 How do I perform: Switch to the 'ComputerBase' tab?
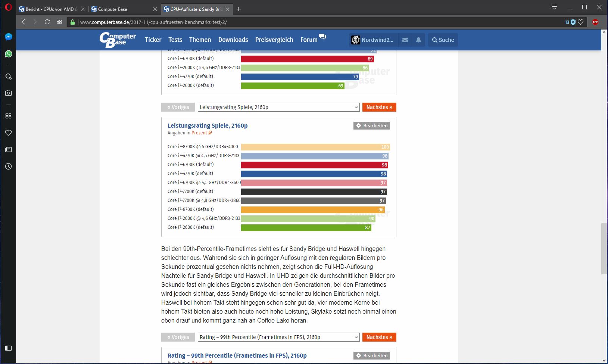125,9
